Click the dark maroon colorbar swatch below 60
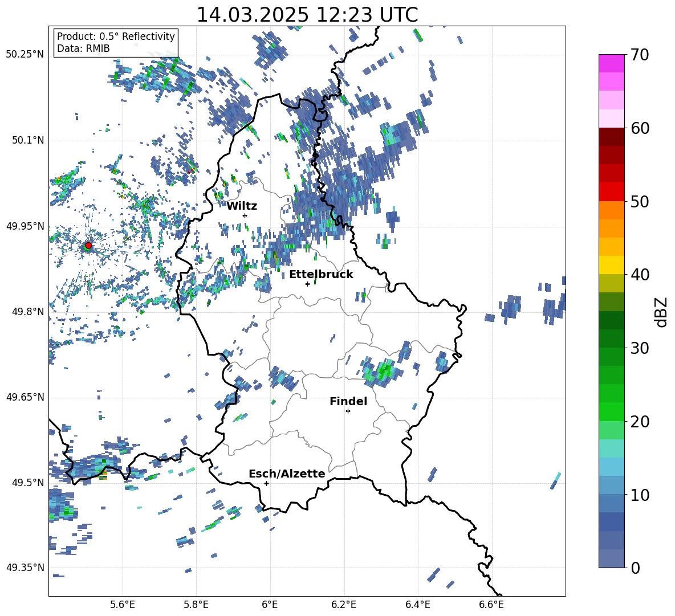Viewport: 675px width, 616px height. [x=611, y=137]
